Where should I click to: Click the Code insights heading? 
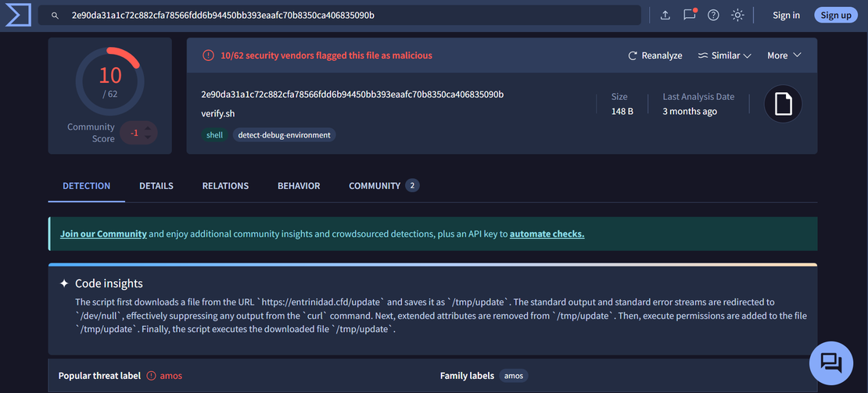tap(109, 284)
